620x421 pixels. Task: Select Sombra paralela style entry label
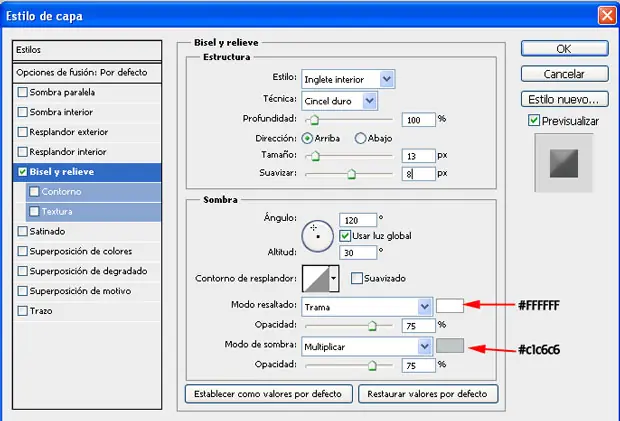tap(62, 92)
